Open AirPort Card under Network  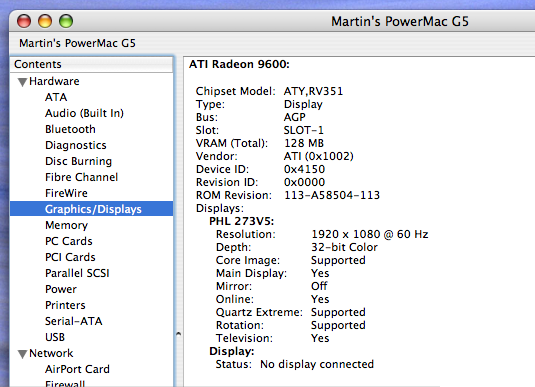coord(77,369)
